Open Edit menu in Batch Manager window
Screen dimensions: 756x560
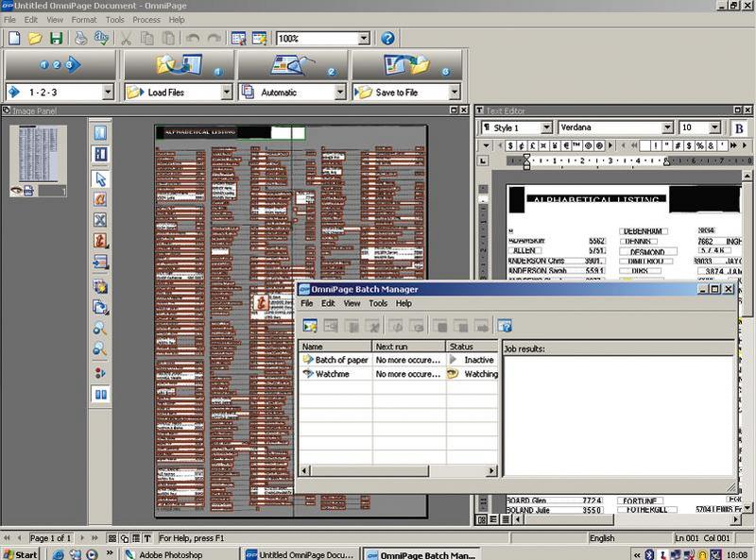pos(328,303)
